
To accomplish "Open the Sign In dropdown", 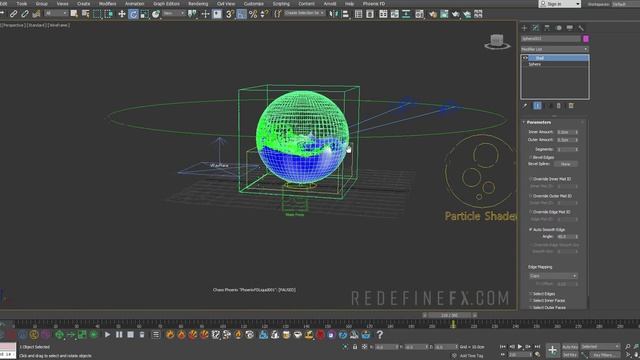I will click(x=560, y=4).
